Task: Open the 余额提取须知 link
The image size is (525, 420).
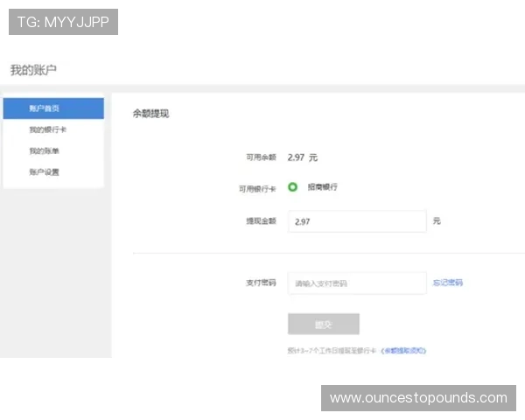Action: [403, 351]
